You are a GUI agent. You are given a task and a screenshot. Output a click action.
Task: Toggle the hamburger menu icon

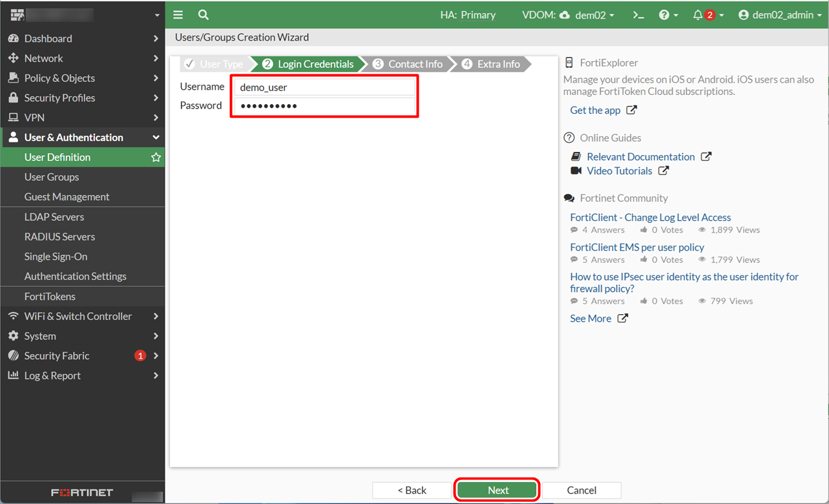pos(178,15)
